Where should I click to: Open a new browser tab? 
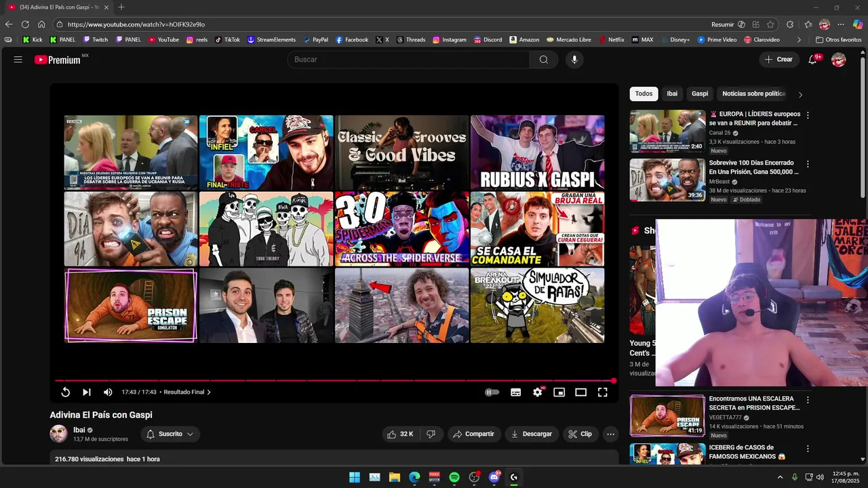click(121, 7)
